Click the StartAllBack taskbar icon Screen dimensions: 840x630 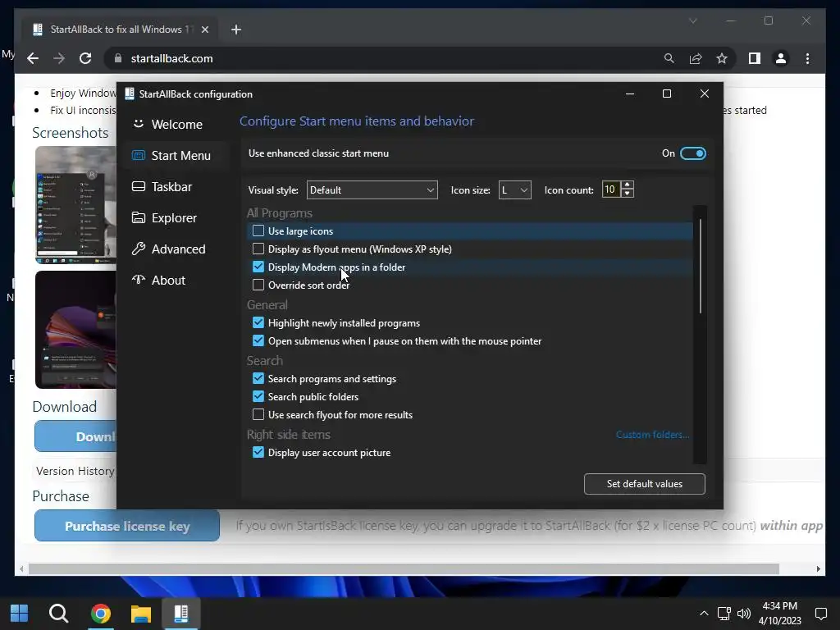click(x=181, y=614)
